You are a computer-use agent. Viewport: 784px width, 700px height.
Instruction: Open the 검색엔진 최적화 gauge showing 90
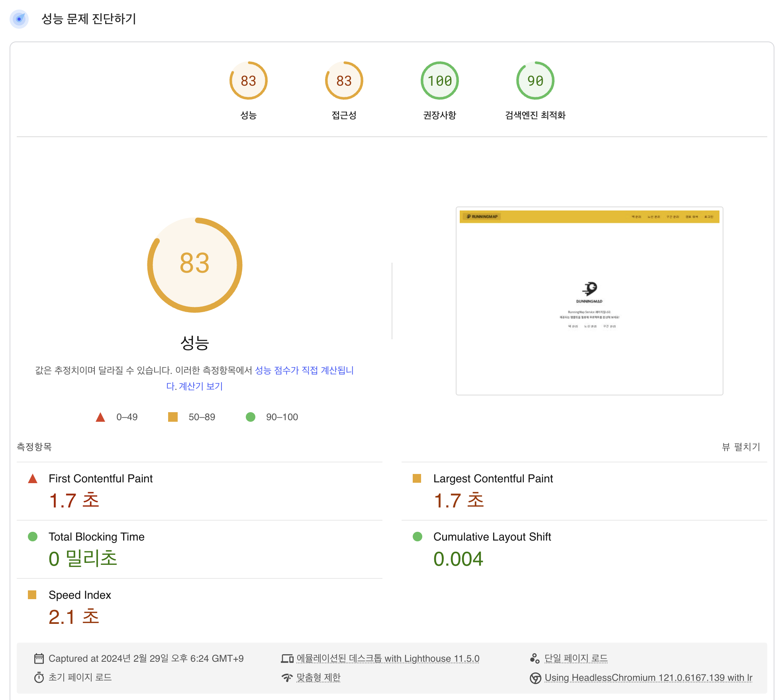[535, 81]
